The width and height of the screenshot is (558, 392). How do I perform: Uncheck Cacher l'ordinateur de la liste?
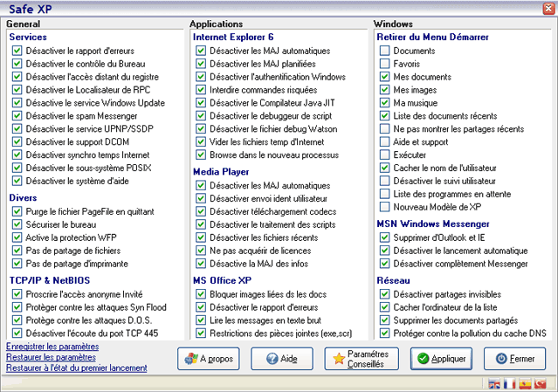pyautogui.click(x=384, y=307)
